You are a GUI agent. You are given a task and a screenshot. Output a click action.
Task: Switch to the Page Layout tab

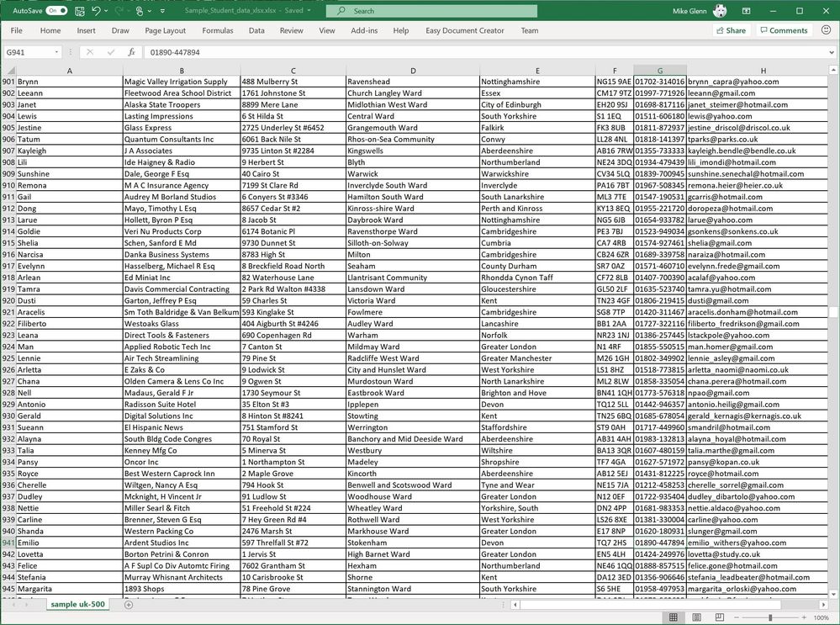pos(165,30)
